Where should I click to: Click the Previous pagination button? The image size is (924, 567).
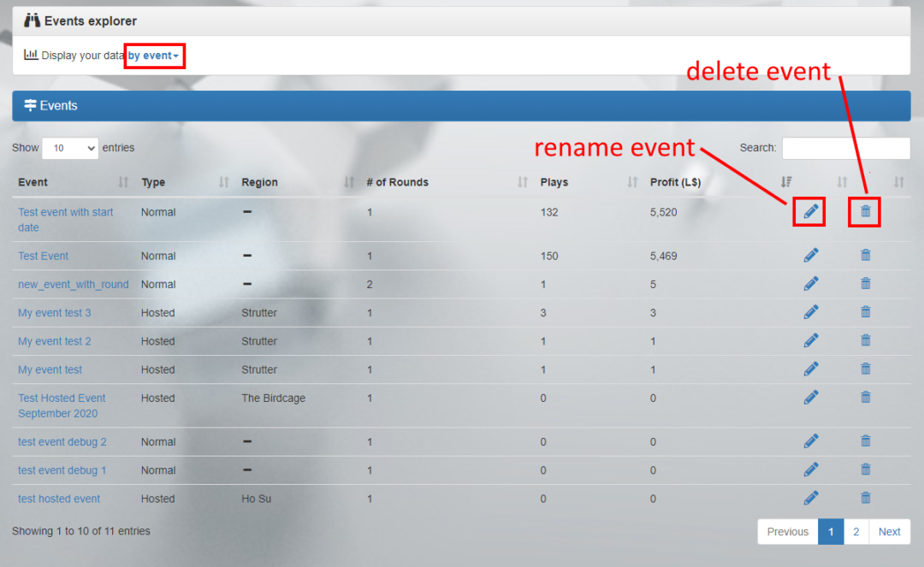click(787, 531)
